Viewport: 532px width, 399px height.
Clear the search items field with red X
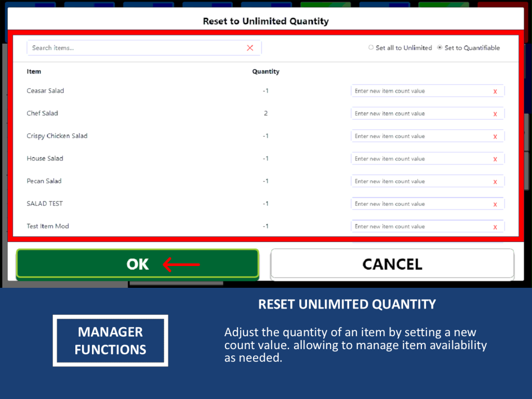pyautogui.click(x=250, y=48)
